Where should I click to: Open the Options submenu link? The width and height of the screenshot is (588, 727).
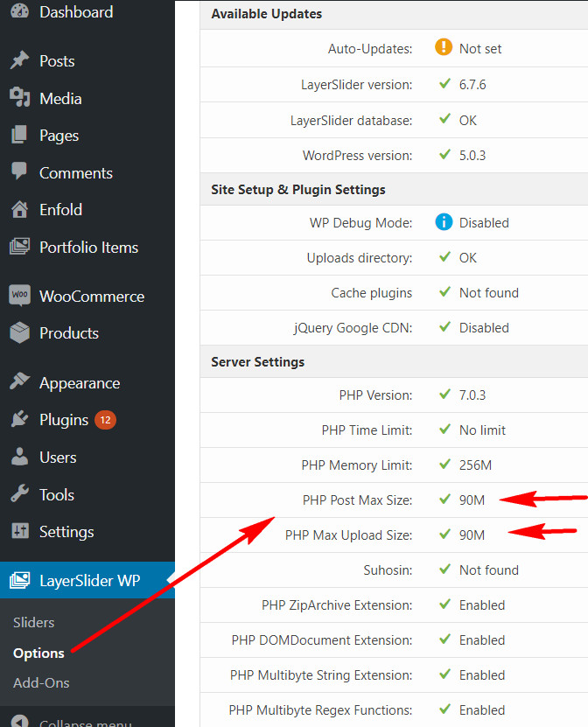(39, 653)
